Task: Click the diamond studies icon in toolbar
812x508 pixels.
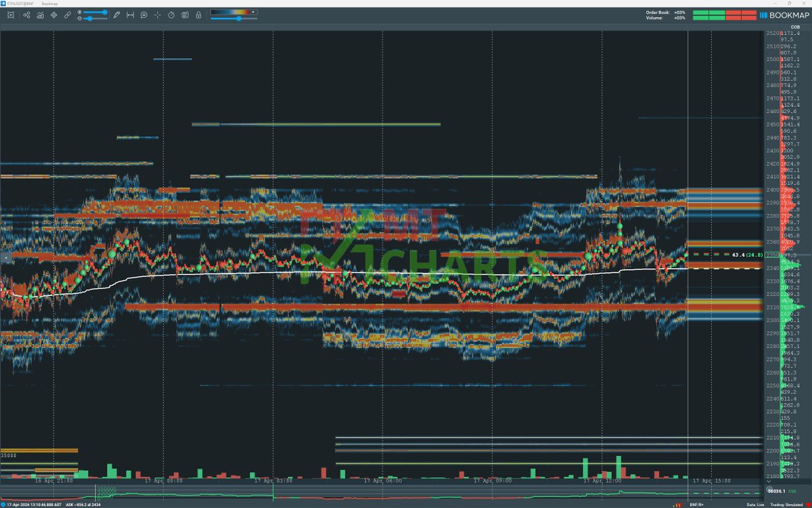Action: point(53,15)
